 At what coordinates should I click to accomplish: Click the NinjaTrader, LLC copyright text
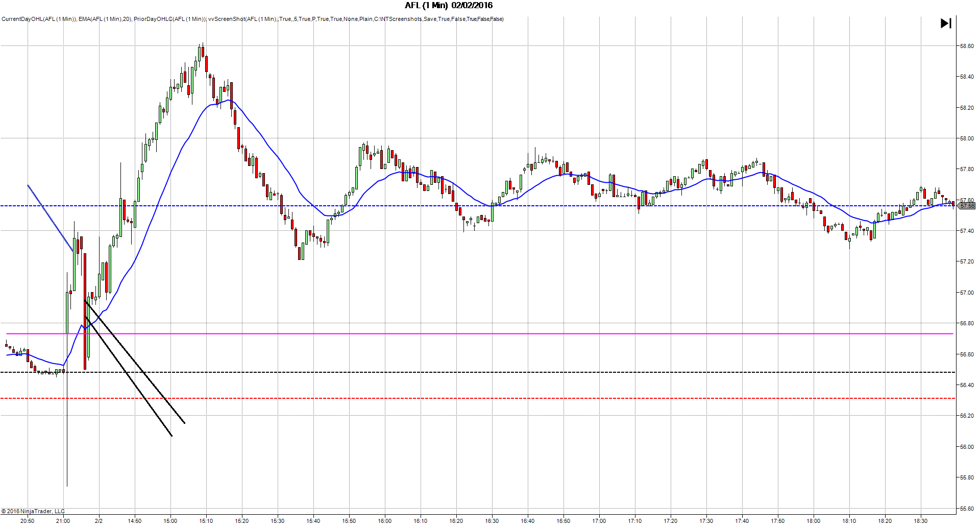[33, 511]
